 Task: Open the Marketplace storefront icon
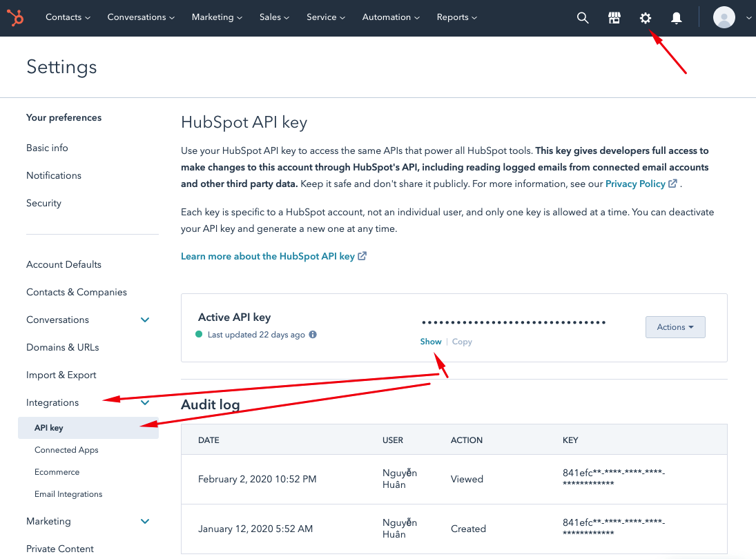tap(614, 18)
